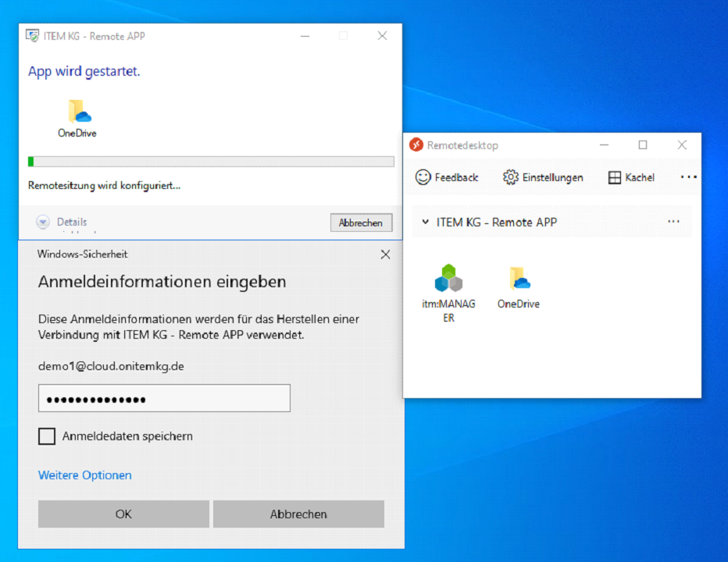Click the username demo1@cloud.onitemkg.de
The height and width of the screenshot is (562, 728).
pos(111,366)
